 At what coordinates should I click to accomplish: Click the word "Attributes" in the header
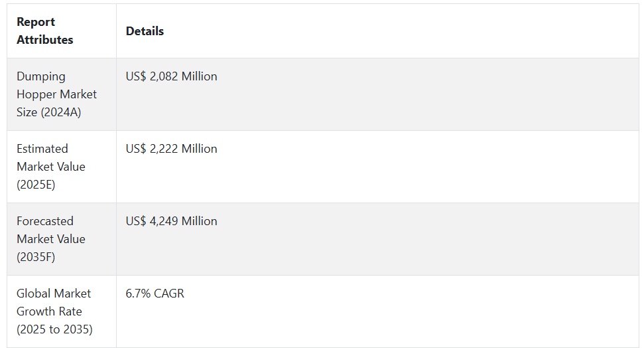(45, 40)
